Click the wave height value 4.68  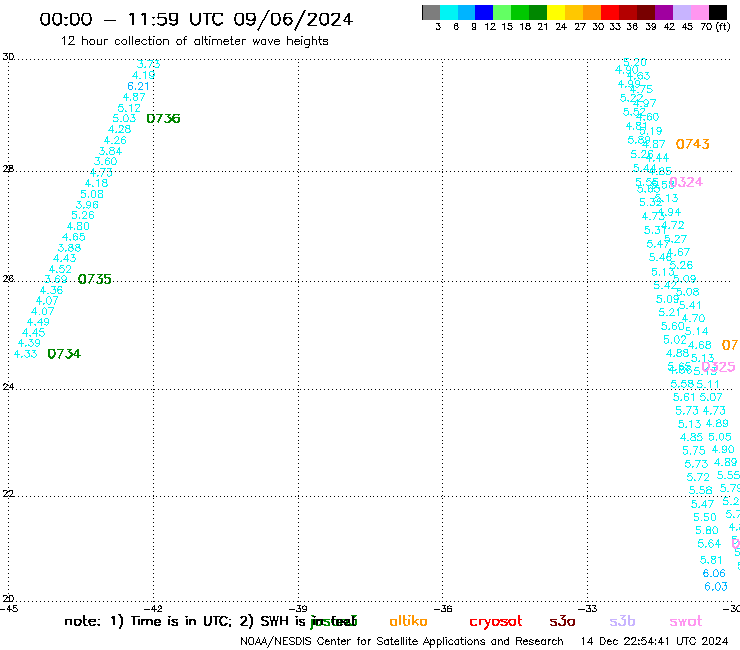click(699, 345)
